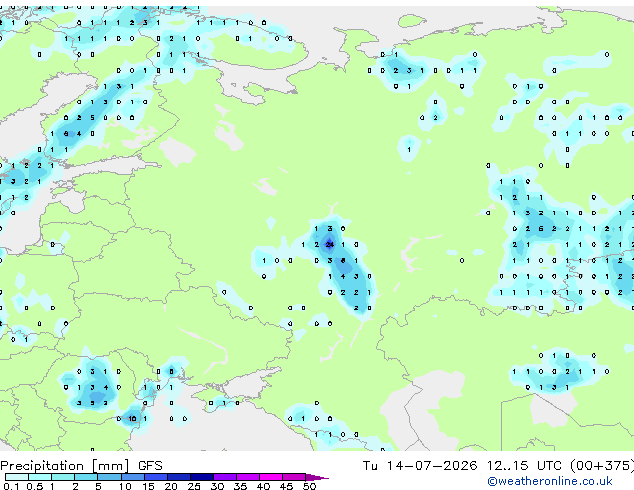Select the purple legend swatch between 30 and 35
The height and width of the screenshot is (490, 634).
pyautogui.click(x=225, y=477)
